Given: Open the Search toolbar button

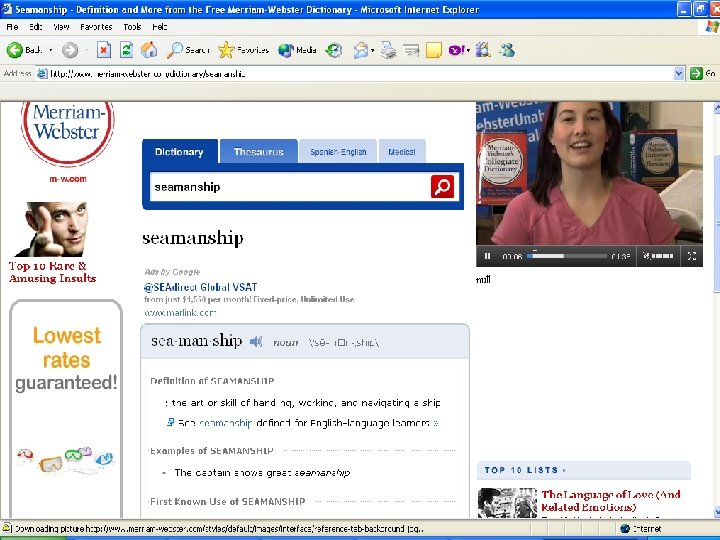Looking at the screenshot, I should (187, 50).
